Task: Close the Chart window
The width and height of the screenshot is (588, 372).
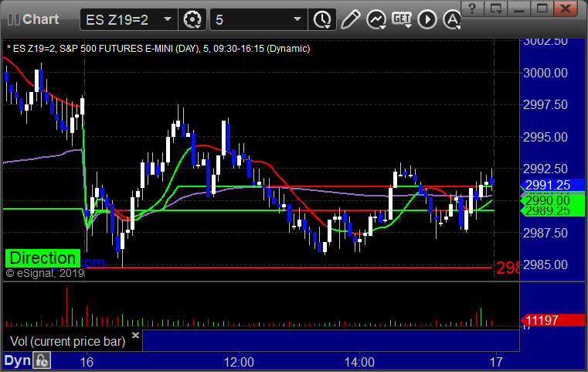Action: (x=566, y=9)
